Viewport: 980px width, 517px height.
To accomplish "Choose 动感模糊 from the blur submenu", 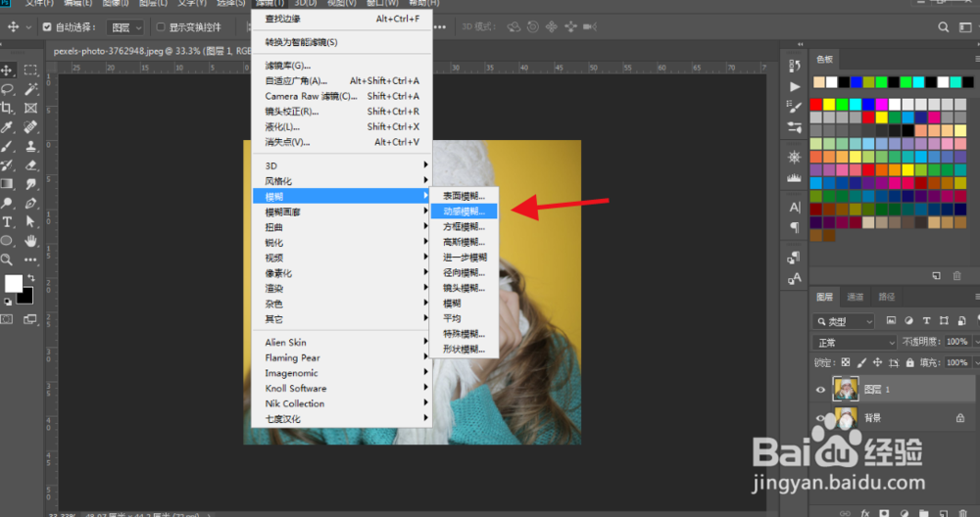I will pyautogui.click(x=464, y=211).
